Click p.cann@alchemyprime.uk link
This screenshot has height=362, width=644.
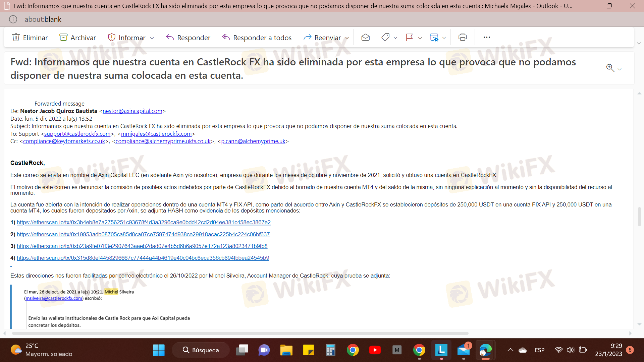[x=253, y=141]
